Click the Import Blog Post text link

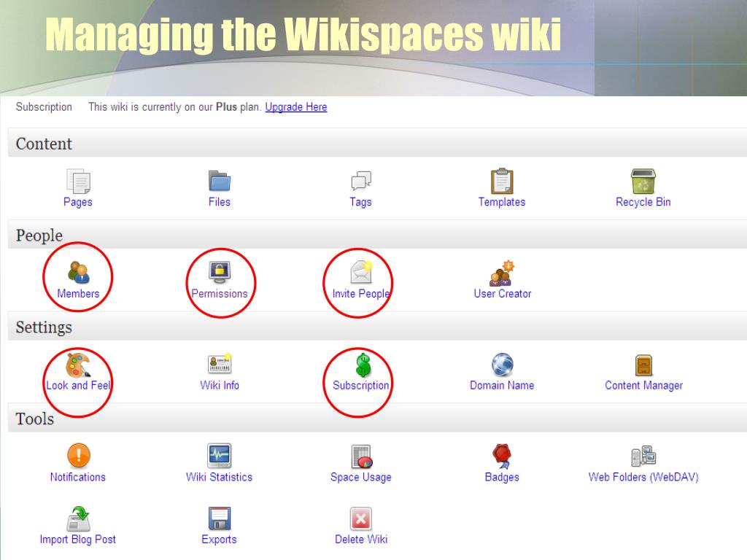(77, 540)
